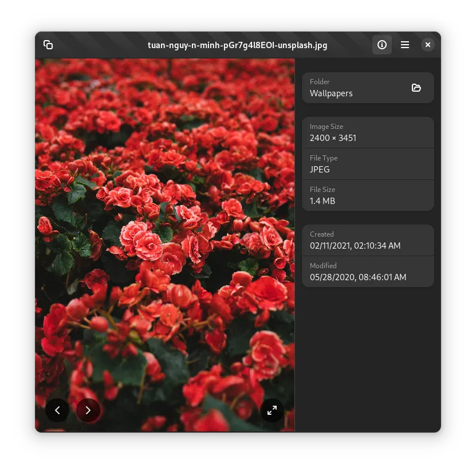Screen dimensions: 476x471
Task: Click the JPEG file type value
Action: (320, 170)
